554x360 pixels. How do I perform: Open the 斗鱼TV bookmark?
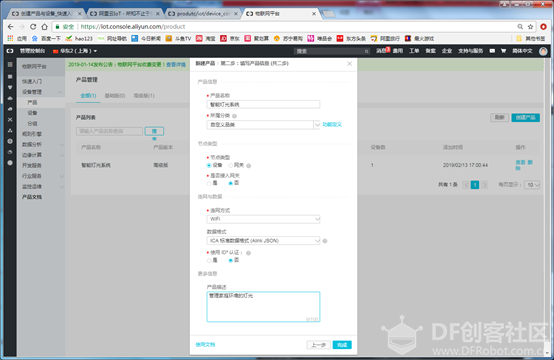coord(178,39)
